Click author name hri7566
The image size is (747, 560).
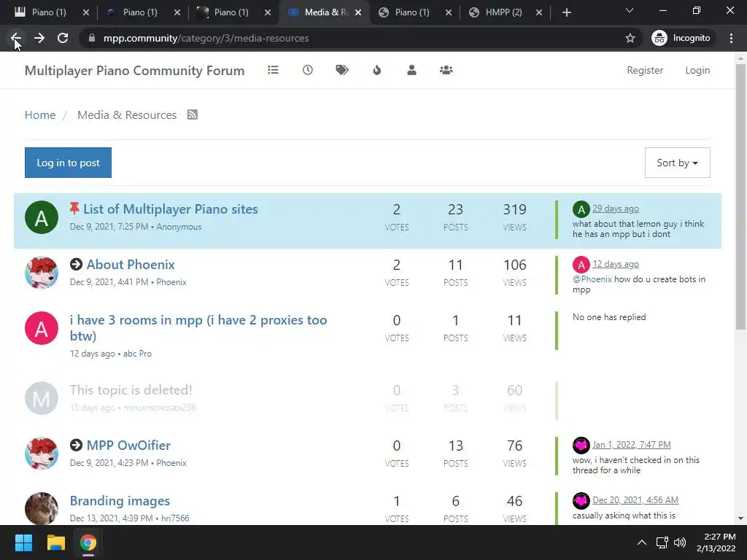[175, 518]
